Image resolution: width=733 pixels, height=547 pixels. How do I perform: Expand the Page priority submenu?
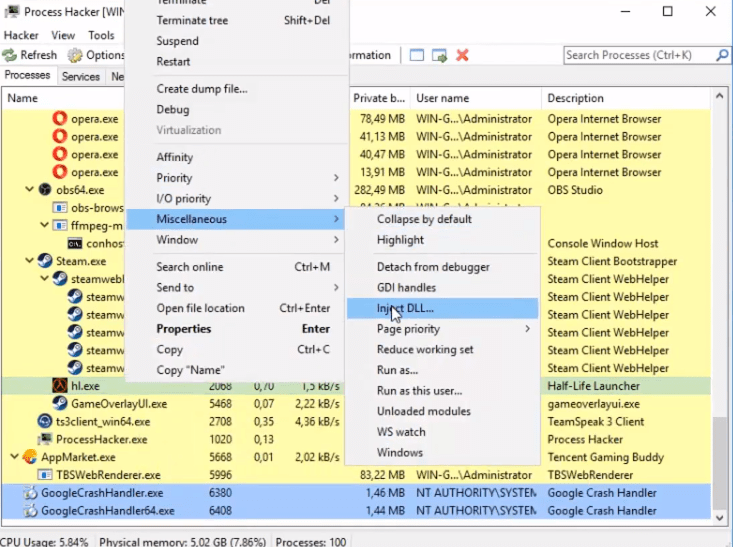coord(527,329)
